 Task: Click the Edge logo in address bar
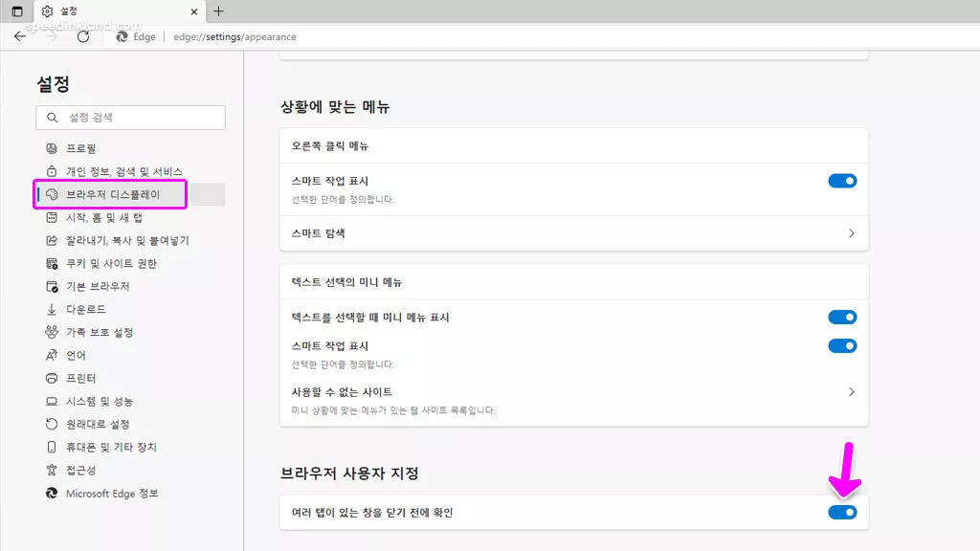122,37
